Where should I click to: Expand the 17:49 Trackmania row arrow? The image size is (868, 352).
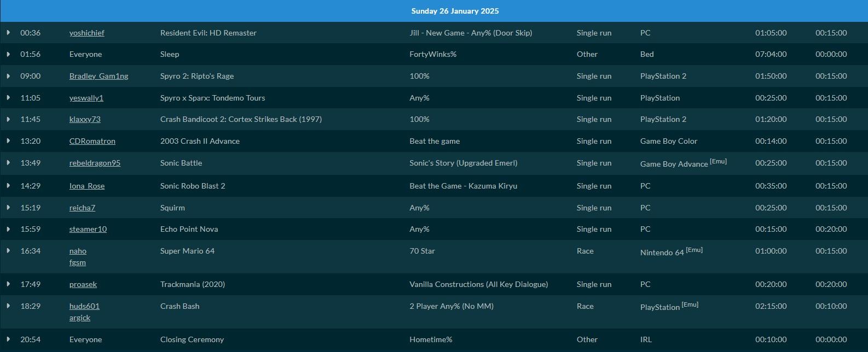coord(8,284)
